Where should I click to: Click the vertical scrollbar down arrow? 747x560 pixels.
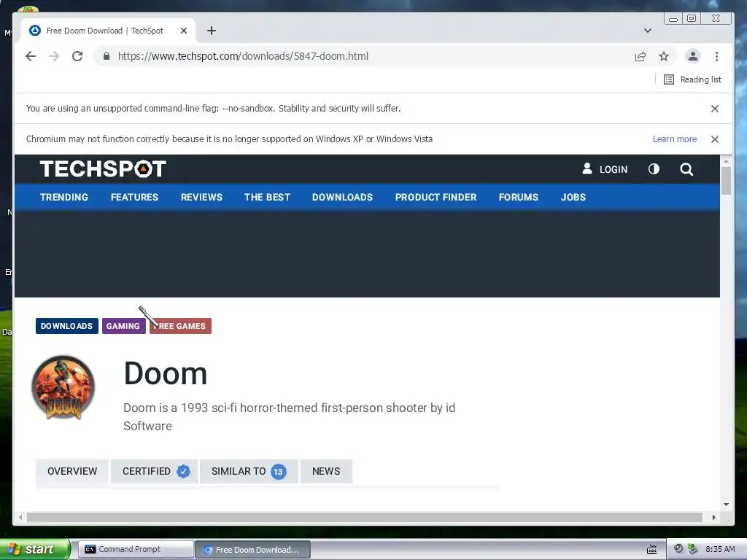[726, 505]
